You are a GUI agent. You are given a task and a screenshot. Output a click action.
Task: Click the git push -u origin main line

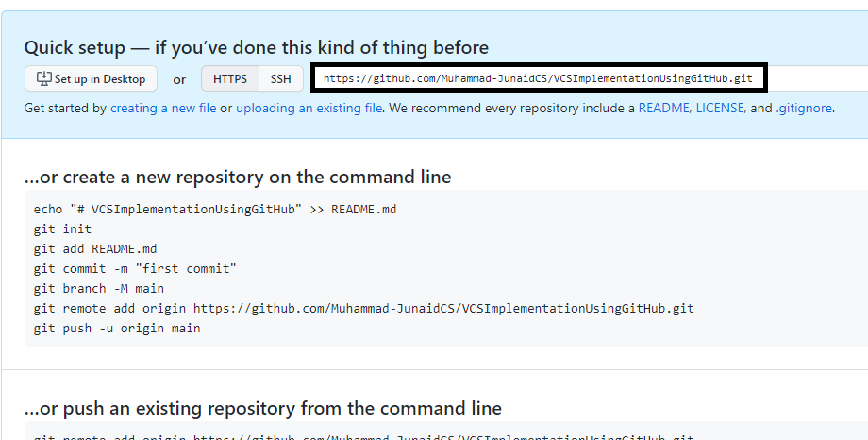117,328
